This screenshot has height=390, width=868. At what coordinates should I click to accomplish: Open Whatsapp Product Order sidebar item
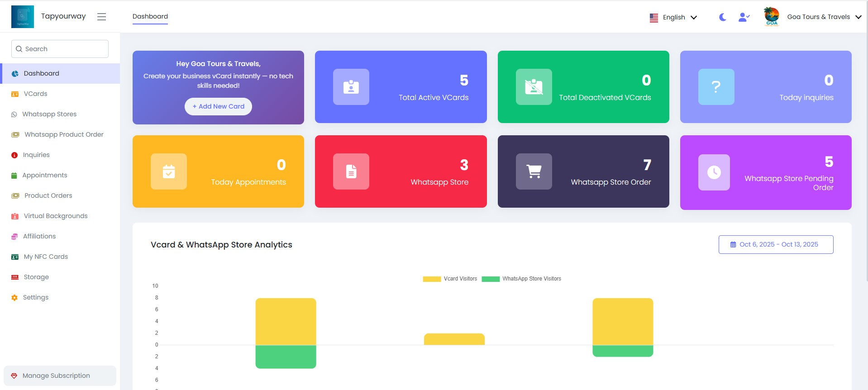[60, 134]
